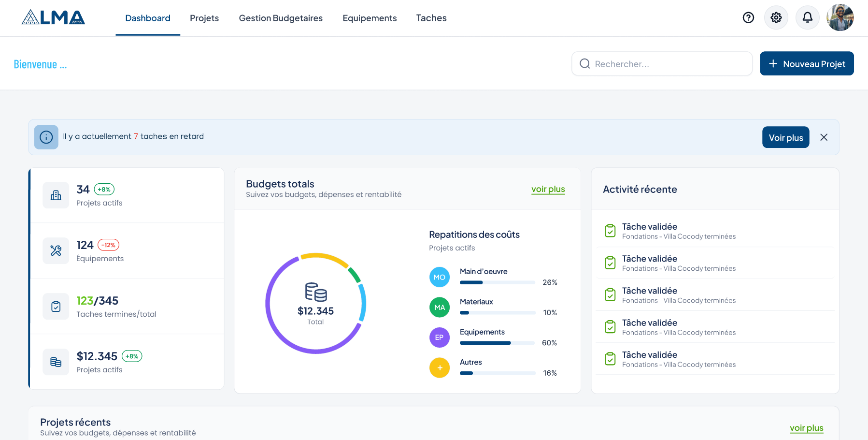Open the help question mark icon
The width and height of the screenshot is (868, 440).
(x=748, y=18)
